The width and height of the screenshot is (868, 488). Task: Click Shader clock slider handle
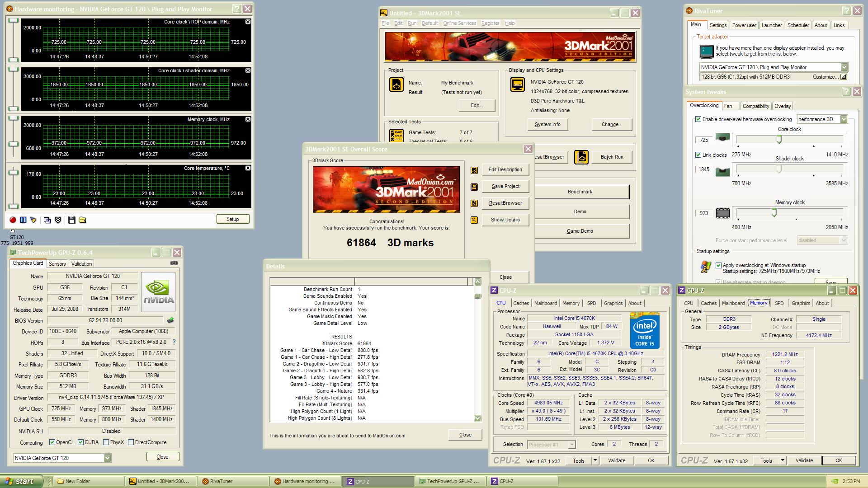779,169
